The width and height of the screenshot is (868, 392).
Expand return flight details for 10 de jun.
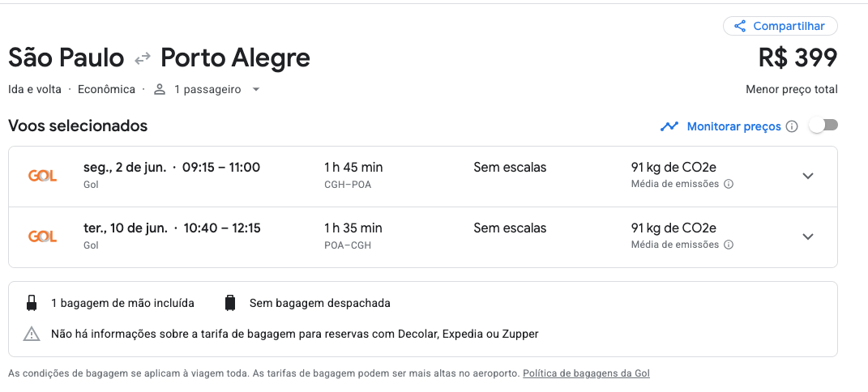pyautogui.click(x=808, y=236)
